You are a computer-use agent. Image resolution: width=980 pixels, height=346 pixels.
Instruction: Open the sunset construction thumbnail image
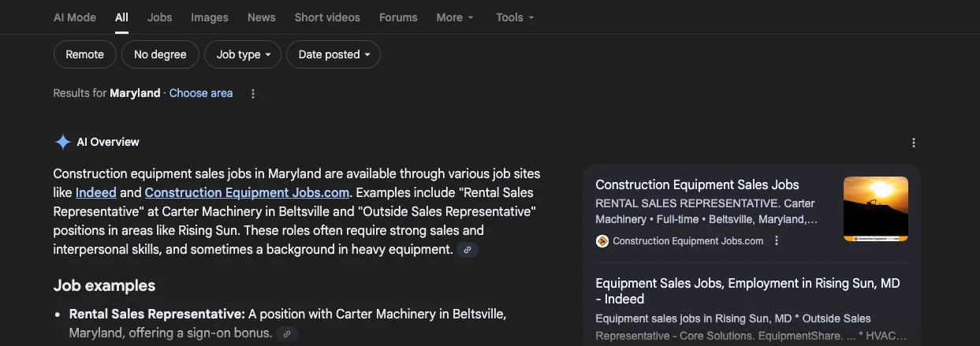[x=875, y=209]
